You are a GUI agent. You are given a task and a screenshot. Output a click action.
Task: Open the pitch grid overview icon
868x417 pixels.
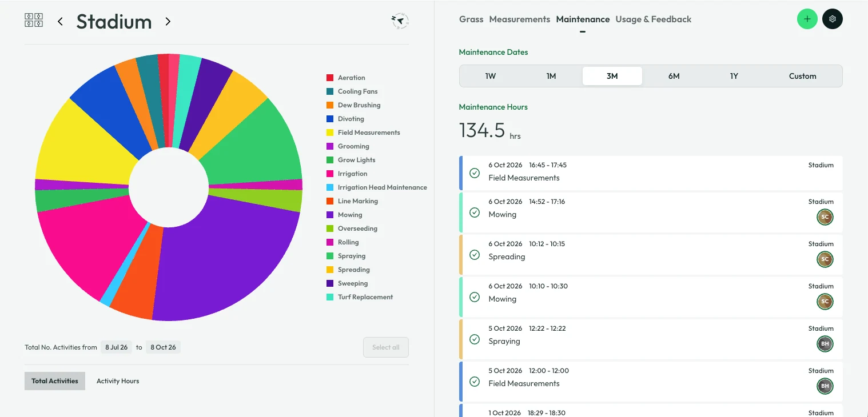pyautogui.click(x=34, y=21)
